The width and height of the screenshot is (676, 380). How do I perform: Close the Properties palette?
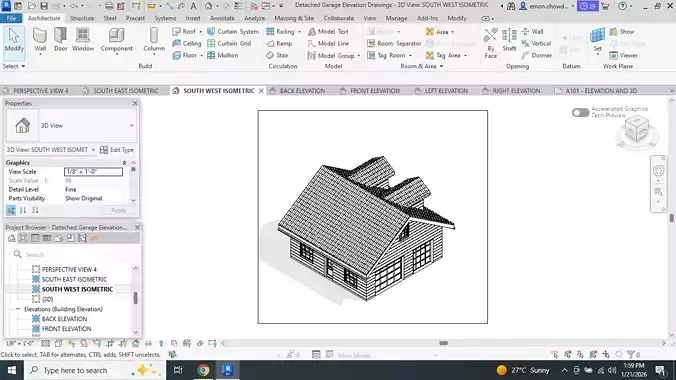[x=135, y=104]
